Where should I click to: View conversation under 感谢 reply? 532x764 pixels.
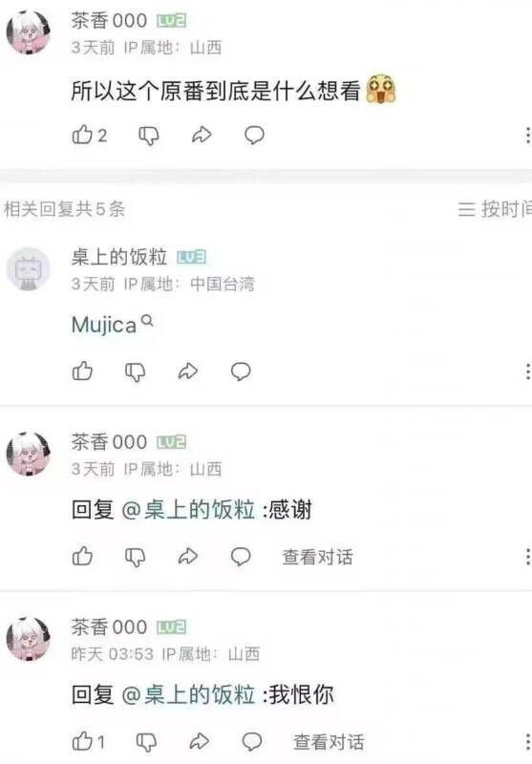click(x=318, y=557)
